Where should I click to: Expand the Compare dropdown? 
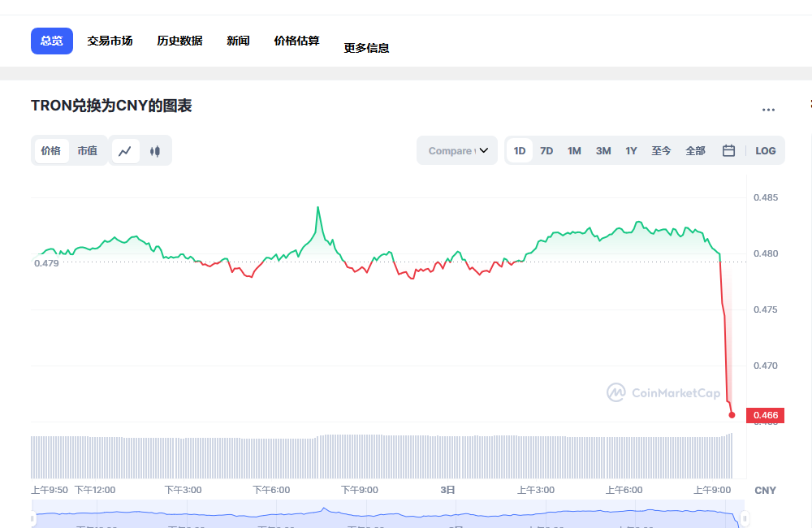pos(457,151)
